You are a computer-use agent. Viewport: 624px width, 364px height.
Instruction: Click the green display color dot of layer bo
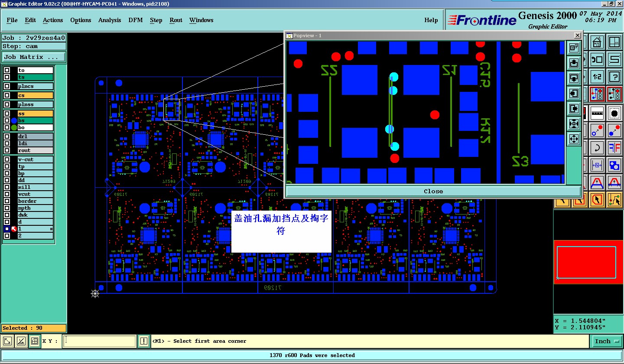(x=14, y=128)
